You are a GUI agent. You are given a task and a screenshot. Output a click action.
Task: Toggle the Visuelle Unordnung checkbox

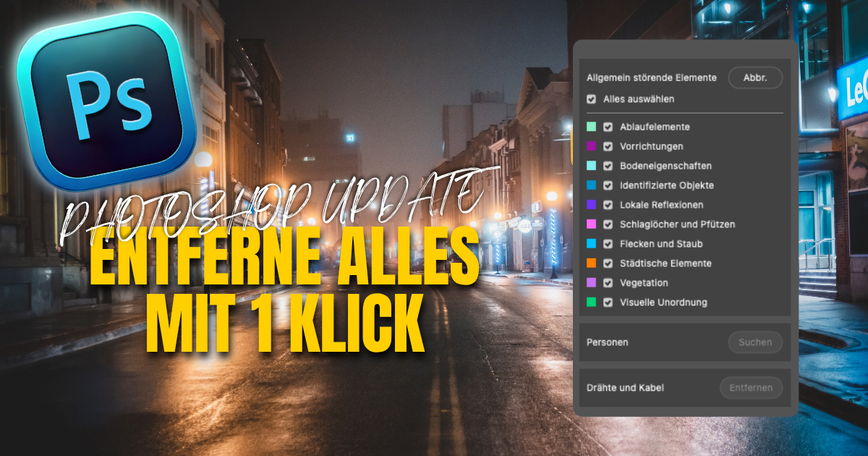pyautogui.click(x=608, y=303)
